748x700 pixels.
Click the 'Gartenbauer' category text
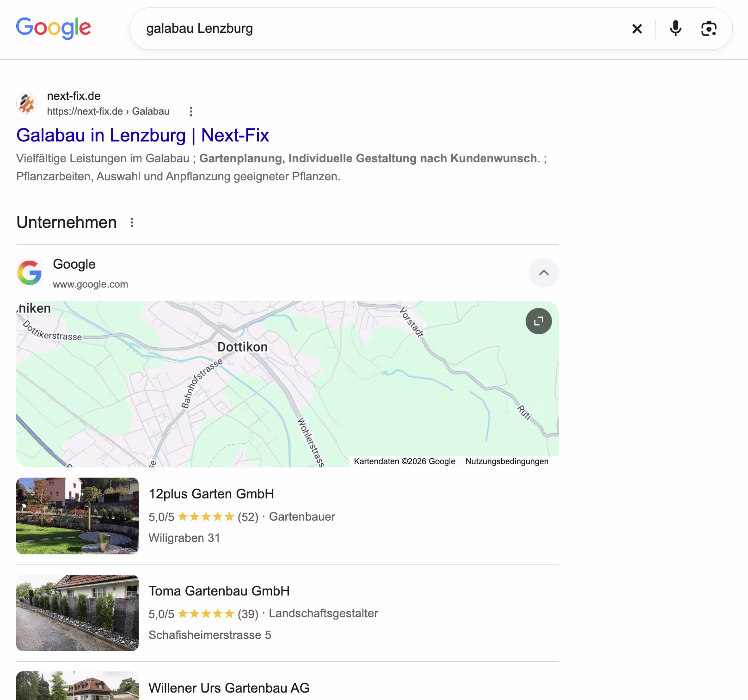(x=302, y=517)
